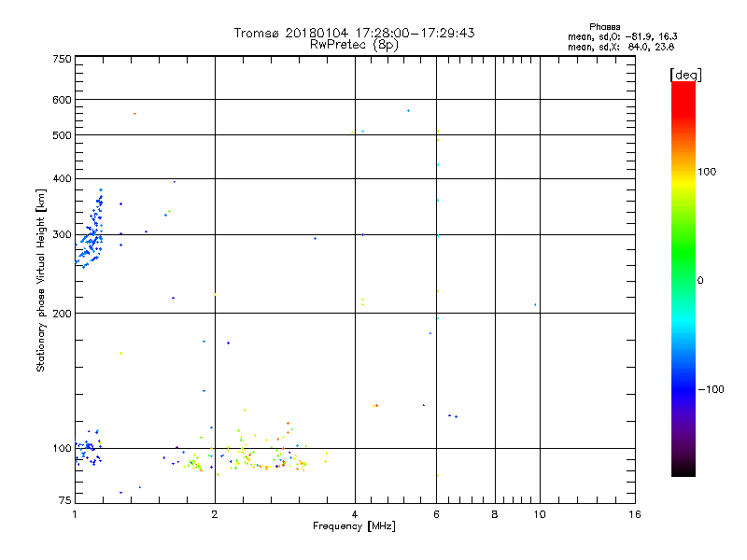The image size is (747, 560).
Task: Click the x-axis '10' tick label
Action: (540, 514)
